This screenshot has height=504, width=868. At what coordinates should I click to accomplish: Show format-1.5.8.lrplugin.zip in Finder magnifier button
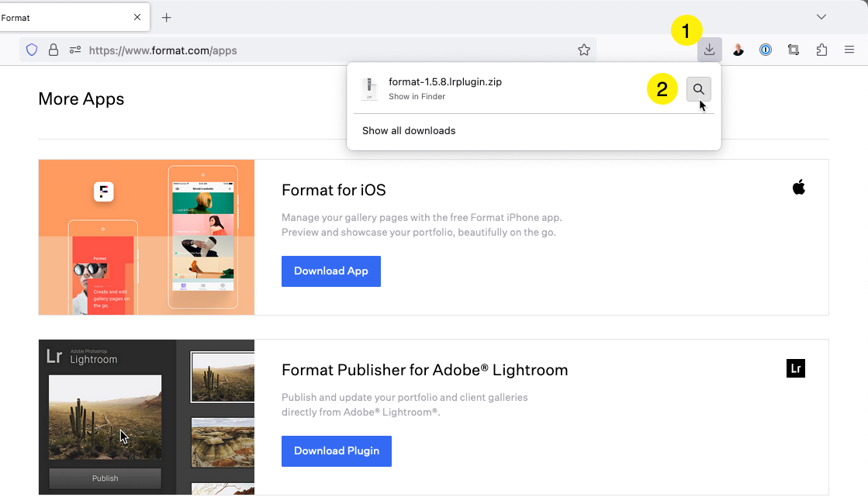[x=699, y=89]
